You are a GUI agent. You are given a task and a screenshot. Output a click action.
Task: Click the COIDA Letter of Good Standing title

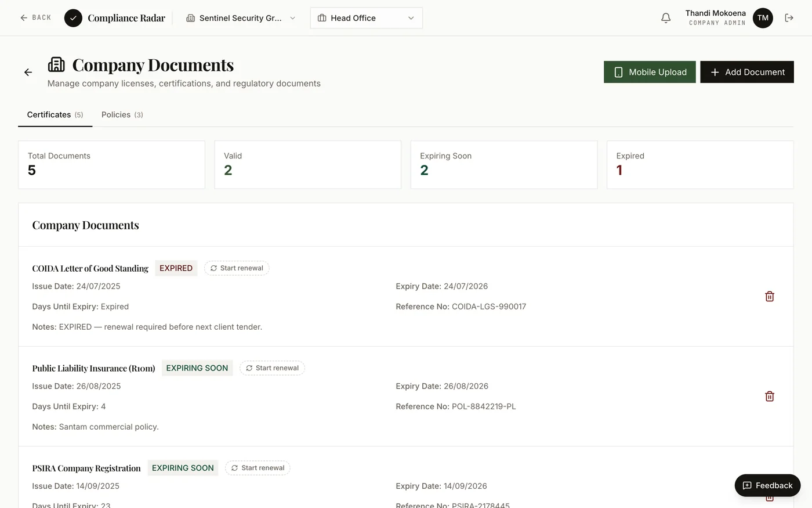[90, 268]
